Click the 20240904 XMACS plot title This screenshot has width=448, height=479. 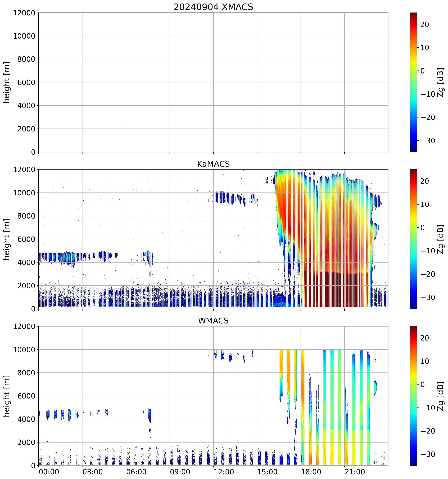(x=213, y=7)
